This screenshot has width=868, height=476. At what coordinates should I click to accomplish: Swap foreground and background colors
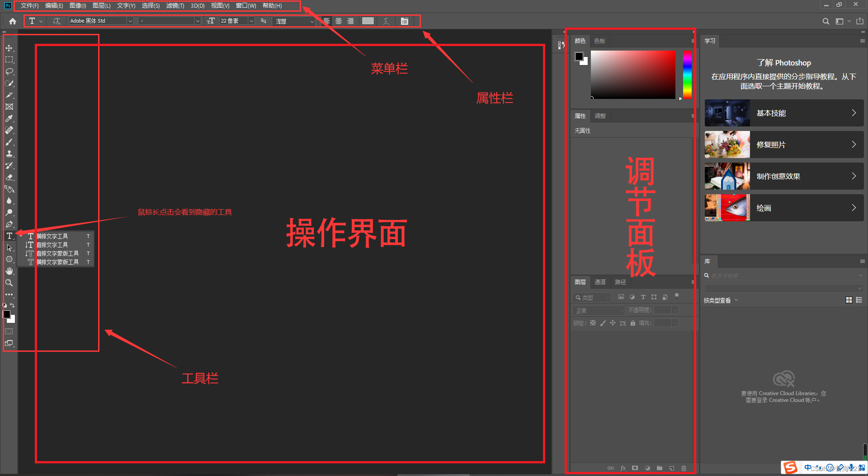pyautogui.click(x=13, y=306)
